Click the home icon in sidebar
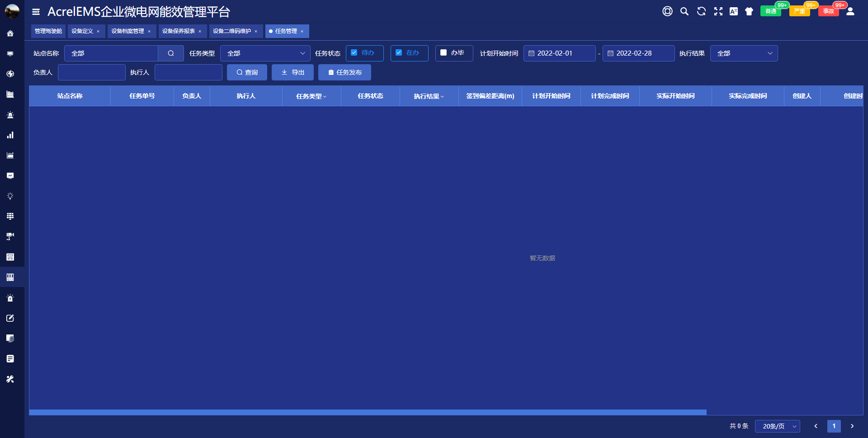868x438 pixels. [10, 33]
